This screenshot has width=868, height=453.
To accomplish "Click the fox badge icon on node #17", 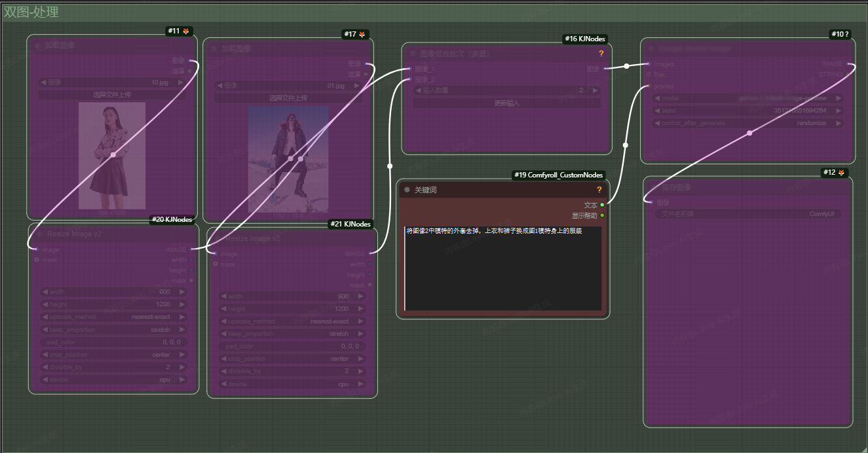I will coord(362,34).
